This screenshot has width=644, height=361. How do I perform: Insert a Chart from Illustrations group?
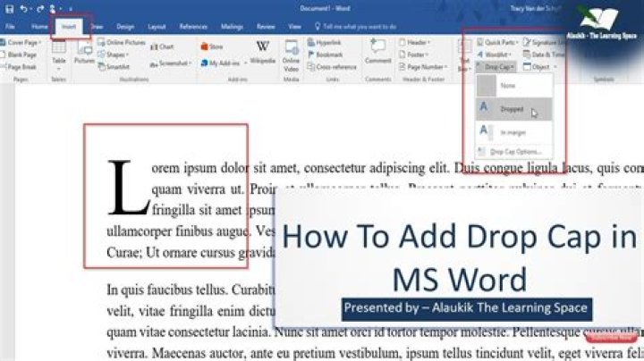pyautogui.click(x=162, y=46)
